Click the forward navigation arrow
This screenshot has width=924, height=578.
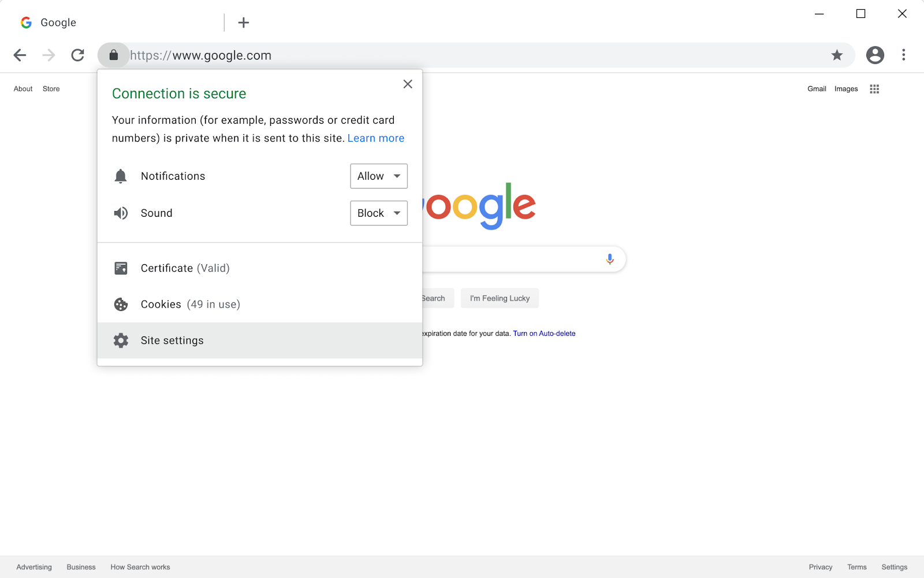click(49, 55)
